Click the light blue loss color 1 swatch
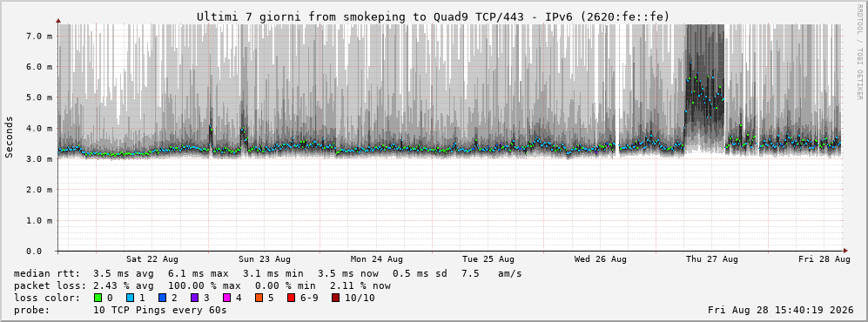 pyautogui.click(x=131, y=298)
